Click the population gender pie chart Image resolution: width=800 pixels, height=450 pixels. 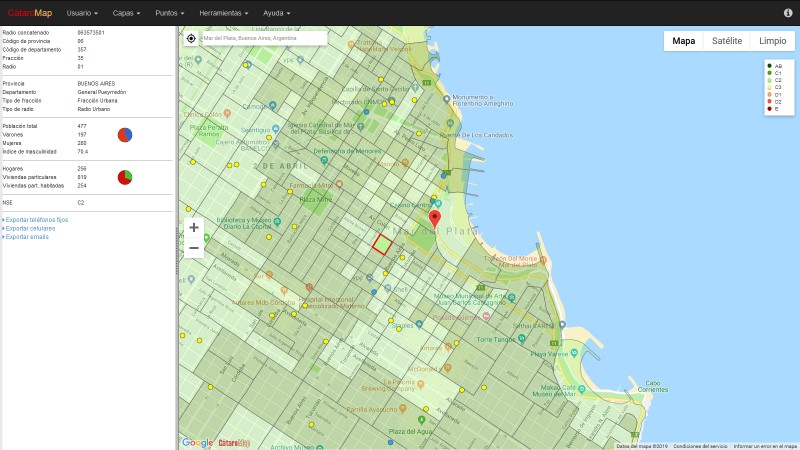tap(125, 135)
